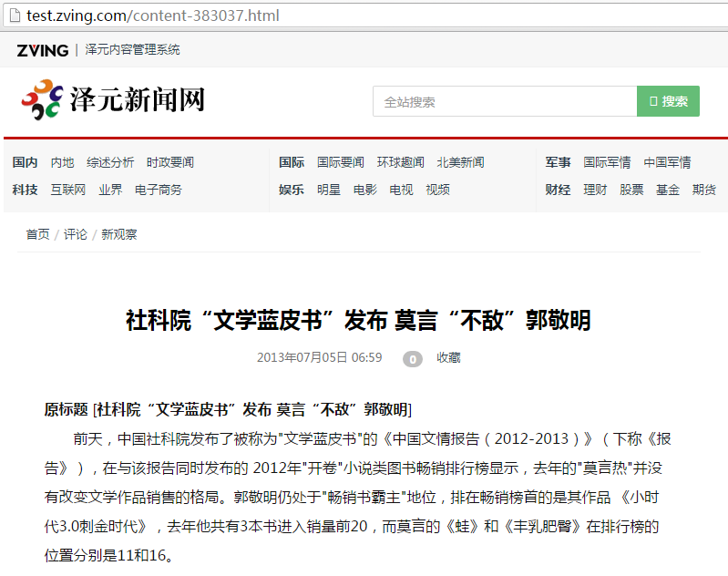728x576 pixels.
Task: Click the address bar URL
Action: coord(153,15)
